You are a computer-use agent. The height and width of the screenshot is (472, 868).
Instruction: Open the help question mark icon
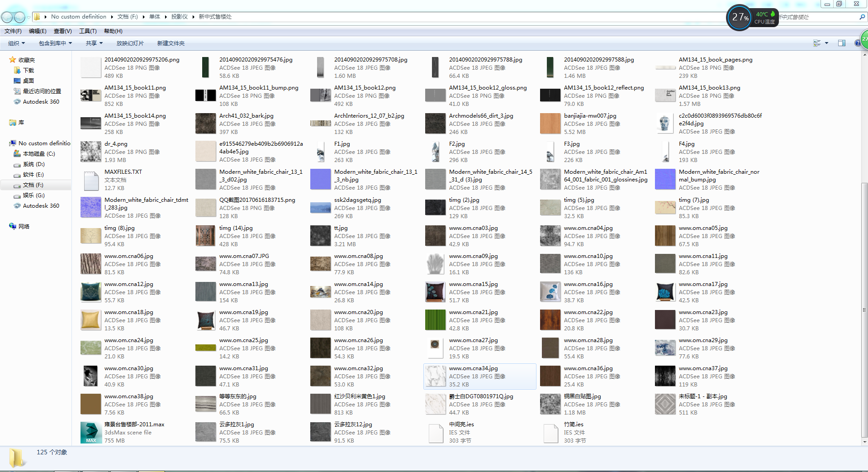(x=858, y=43)
